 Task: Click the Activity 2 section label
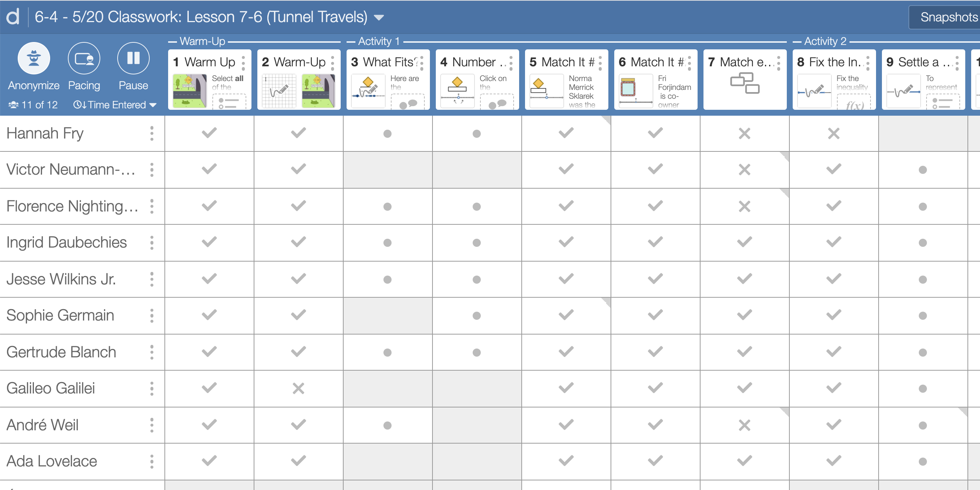pos(825,41)
